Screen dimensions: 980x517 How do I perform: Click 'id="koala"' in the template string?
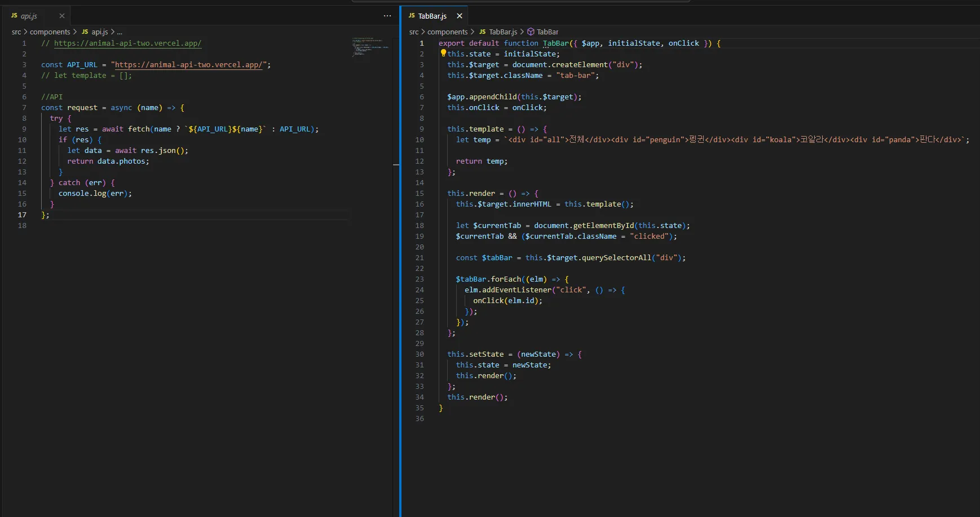coord(771,140)
